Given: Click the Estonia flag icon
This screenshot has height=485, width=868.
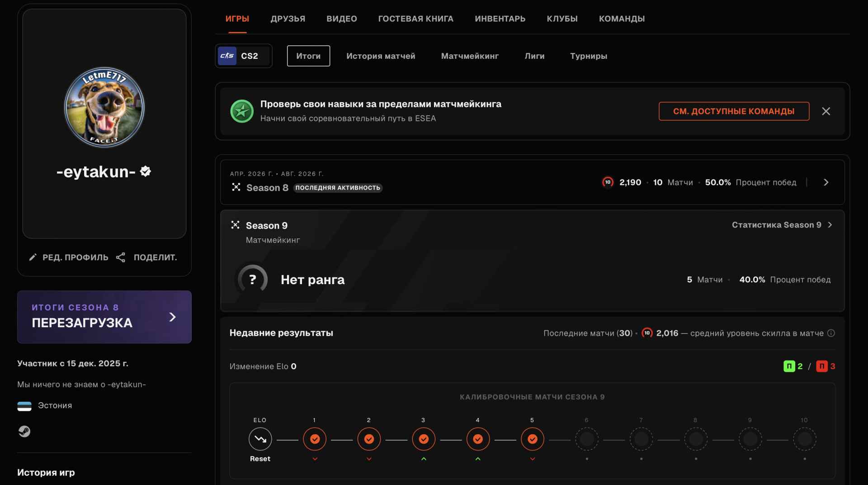Looking at the screenshot, I should click(24, 406).
